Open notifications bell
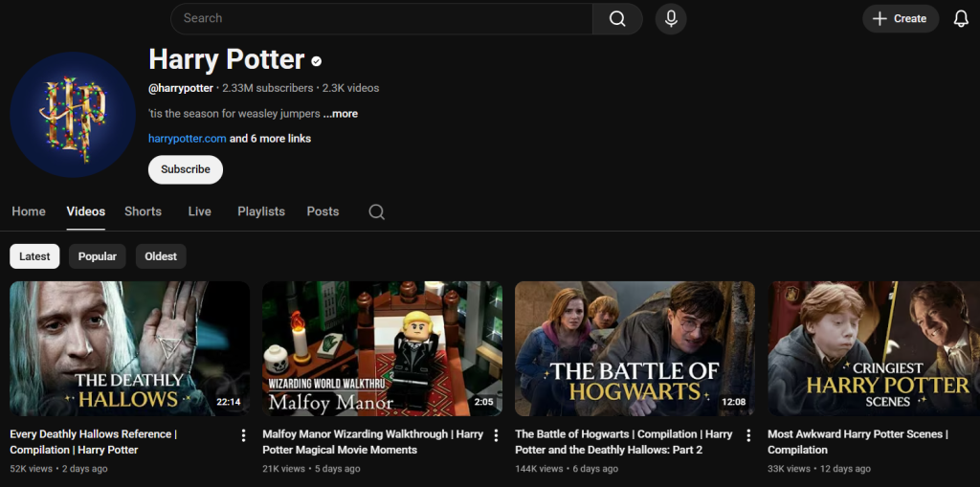The width and height of the screenshot is (980, 487). click(961, 19)
